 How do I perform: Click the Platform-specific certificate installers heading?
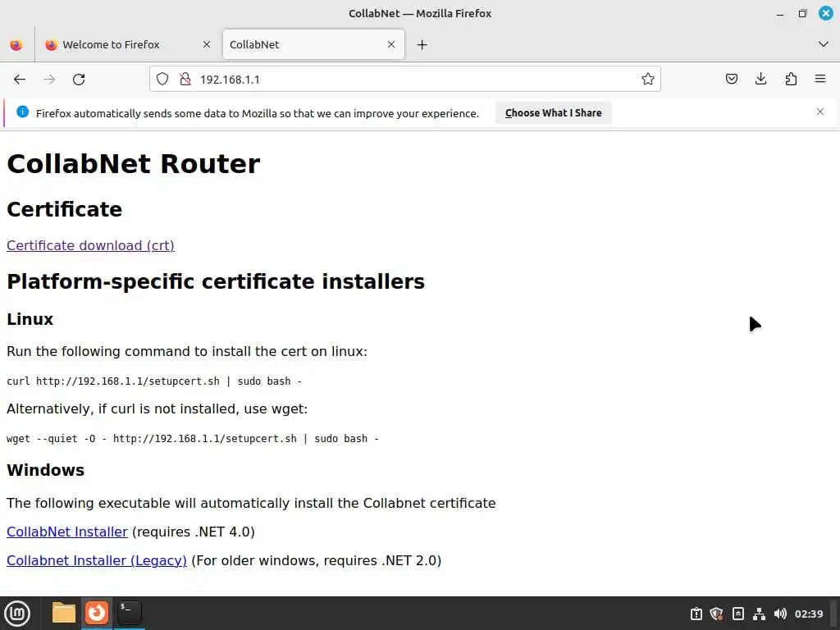point(216,281)
